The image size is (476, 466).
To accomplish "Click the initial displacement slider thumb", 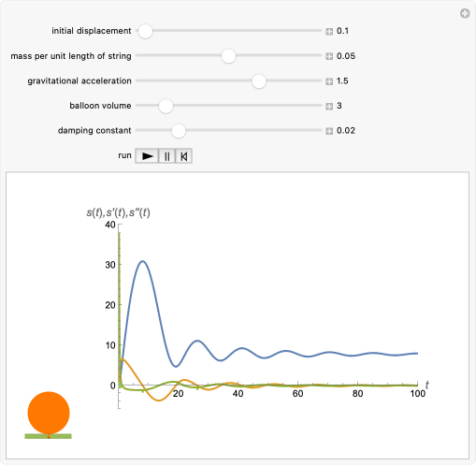I will click(145, 31).
